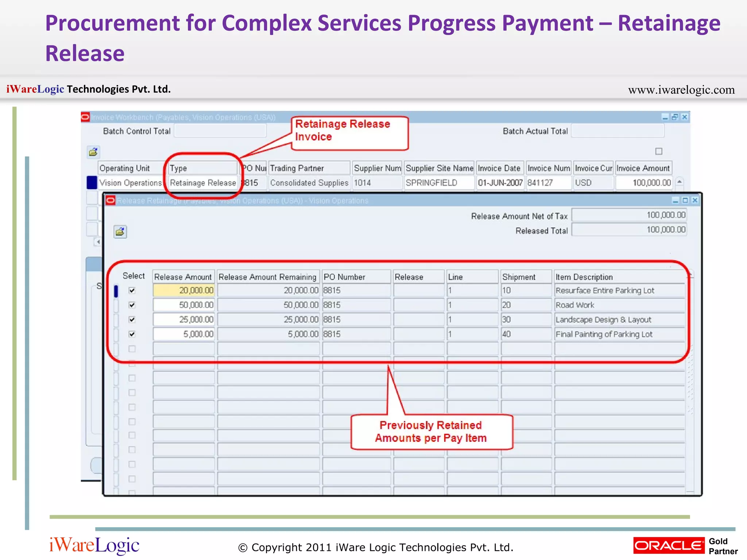Close the Invoice Workbench window
The image size is (747, 560).
click(x=685, y=117)
